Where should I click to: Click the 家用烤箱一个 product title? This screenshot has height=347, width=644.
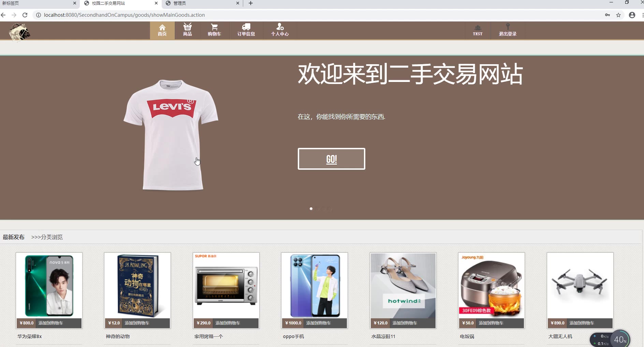point(209,336)
